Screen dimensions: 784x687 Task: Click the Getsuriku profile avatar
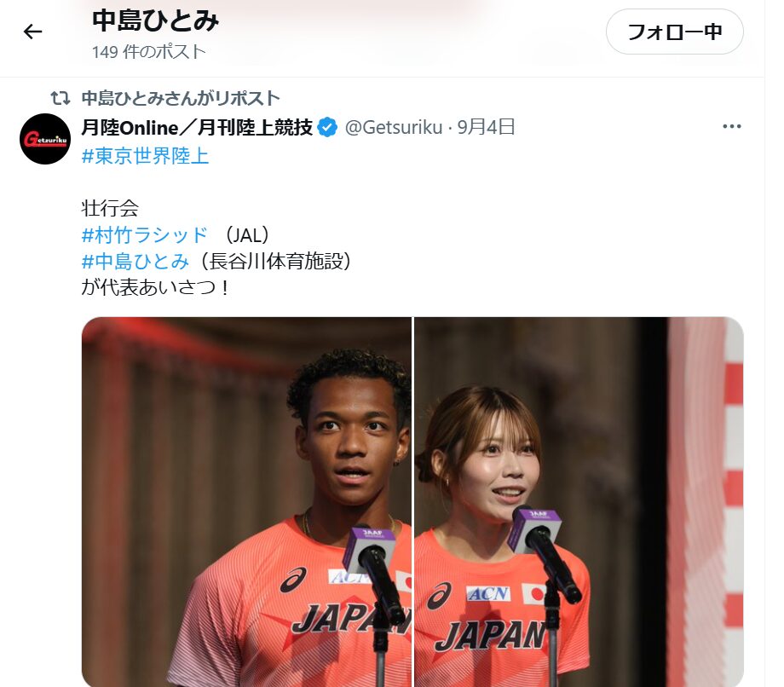pos(45,139)
